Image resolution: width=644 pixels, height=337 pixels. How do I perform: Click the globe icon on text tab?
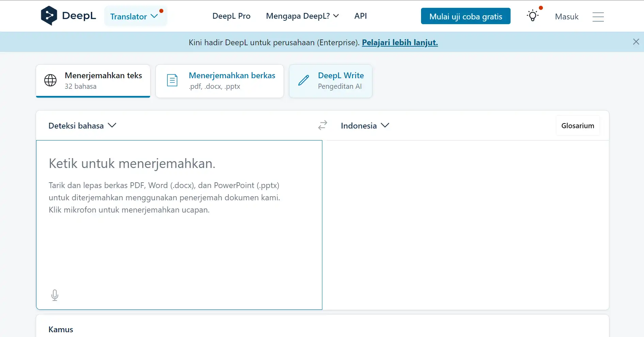click(50, 80)
